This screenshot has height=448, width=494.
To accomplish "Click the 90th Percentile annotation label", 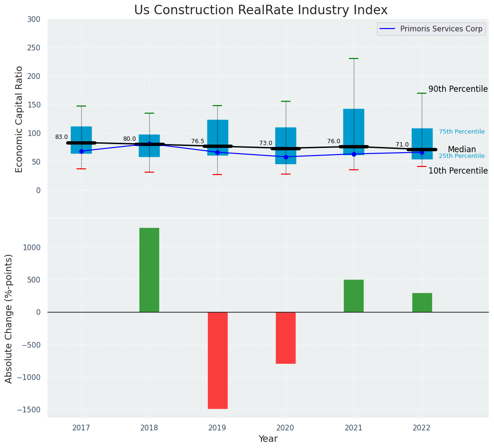I will [457, 89].
